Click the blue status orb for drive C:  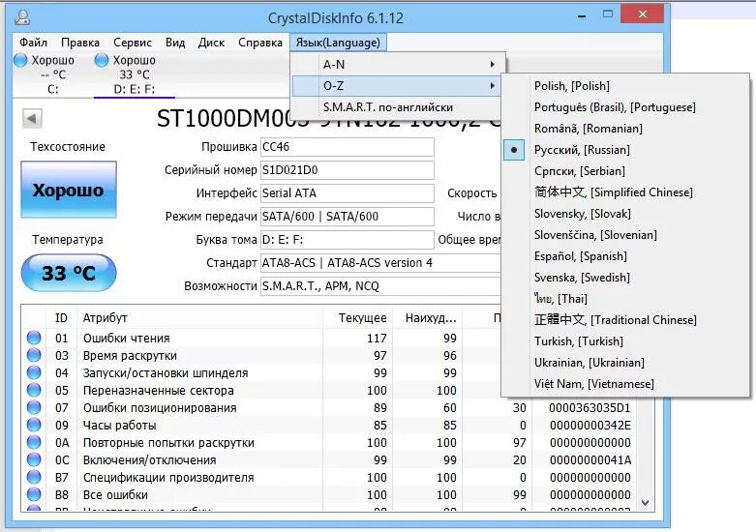pyautogui.click(x=20, y=60)
